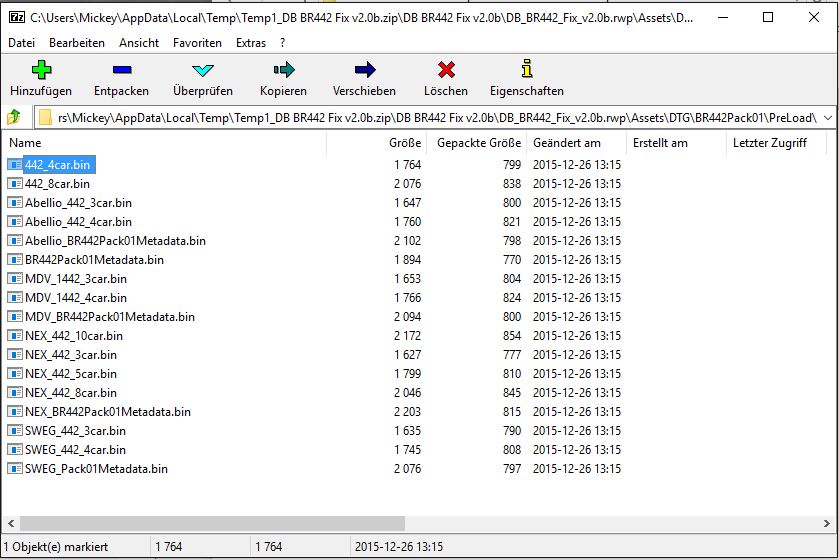Click file icon of SWEG_442_3car.bin
This screenshot has height=559, width=839.
point(15,431)
